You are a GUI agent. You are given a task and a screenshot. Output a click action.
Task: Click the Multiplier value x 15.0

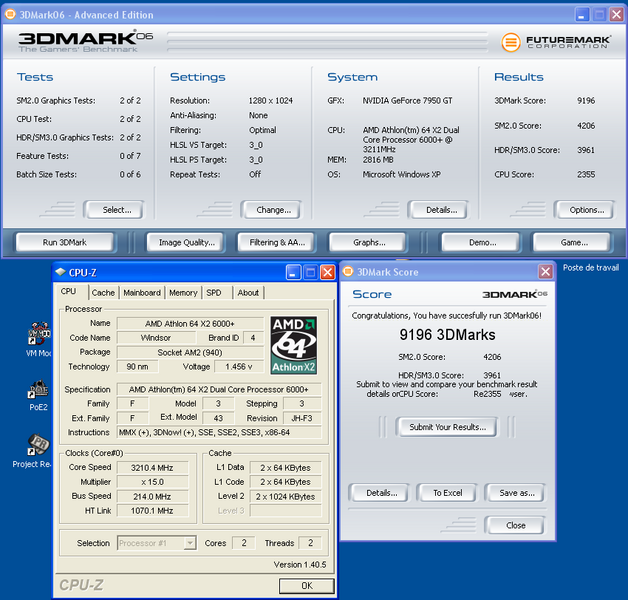[x=152, y=482]
